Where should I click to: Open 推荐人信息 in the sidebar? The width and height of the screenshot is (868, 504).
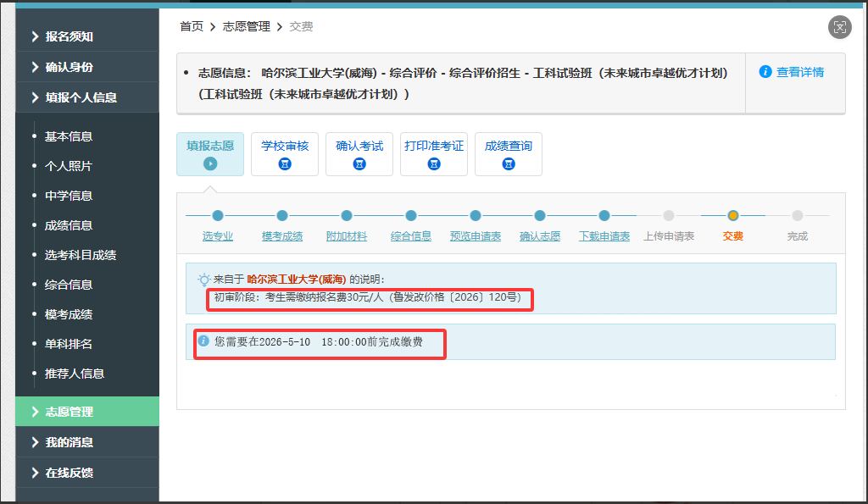75,374
